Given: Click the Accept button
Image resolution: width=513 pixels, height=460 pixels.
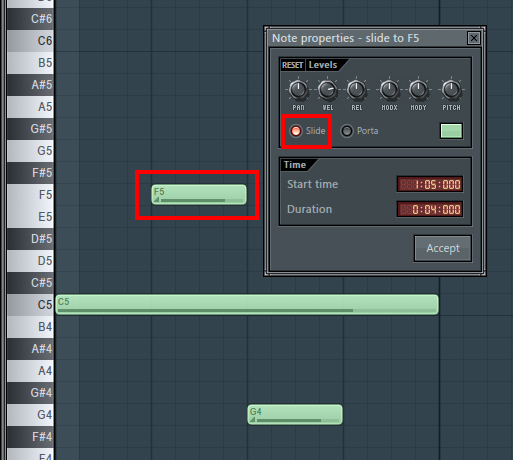Looking at the screenshot, I should 443,248.
